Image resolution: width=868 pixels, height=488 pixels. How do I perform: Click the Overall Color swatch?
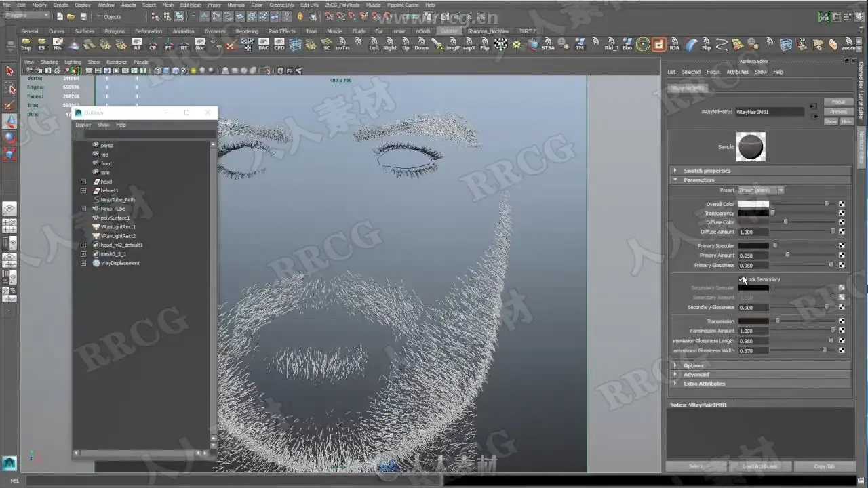(753, 203)
